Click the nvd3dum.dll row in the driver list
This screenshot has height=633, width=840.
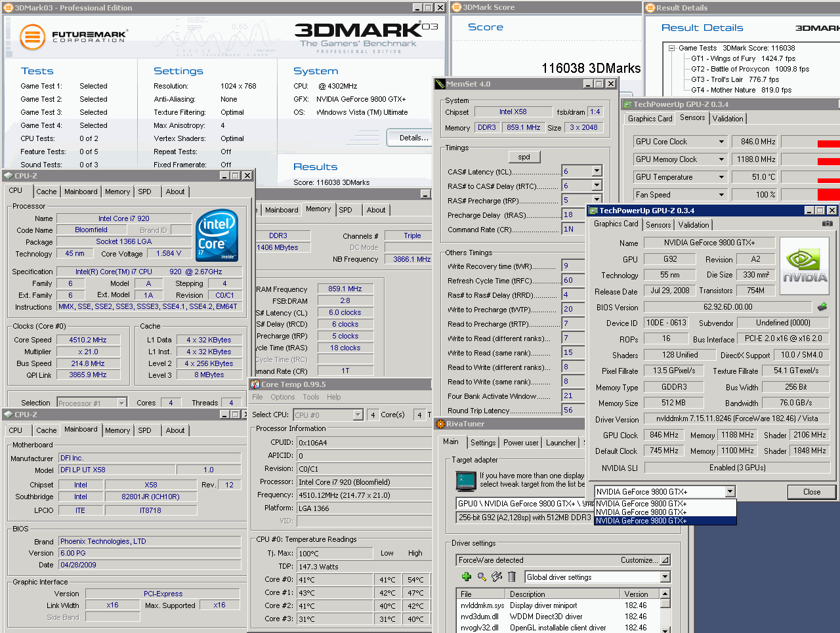click(x=558, y=617)
